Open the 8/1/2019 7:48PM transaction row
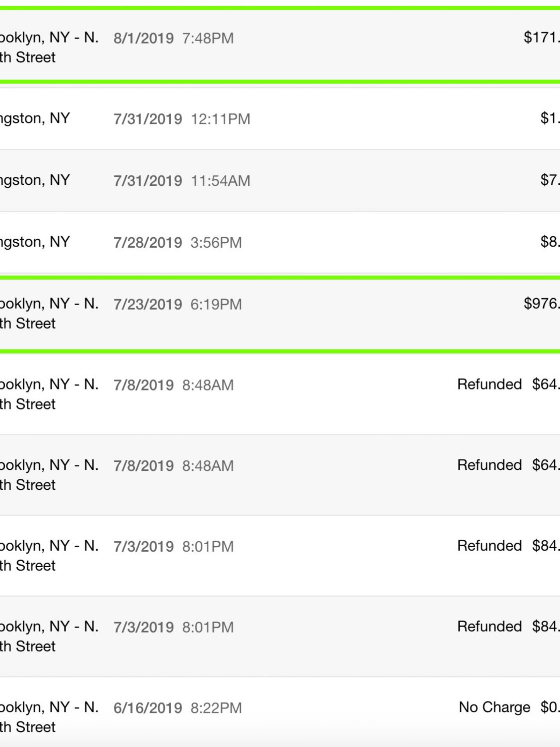This screenshot has width=560, height=747. [x=280, y=45]
